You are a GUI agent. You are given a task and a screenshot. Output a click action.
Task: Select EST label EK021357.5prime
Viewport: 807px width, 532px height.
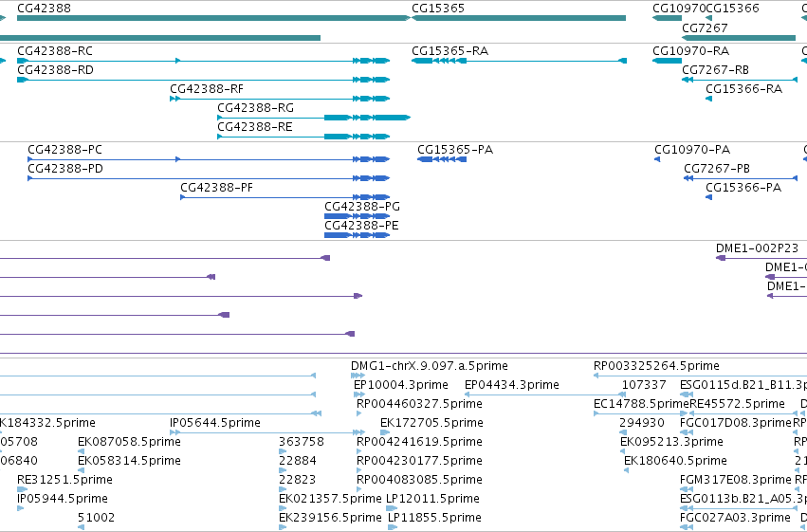[x=330, y=499]
